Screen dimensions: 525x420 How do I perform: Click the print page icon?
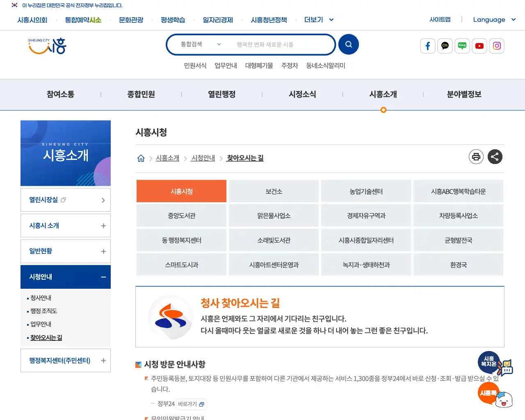click(x=476, y=157)
